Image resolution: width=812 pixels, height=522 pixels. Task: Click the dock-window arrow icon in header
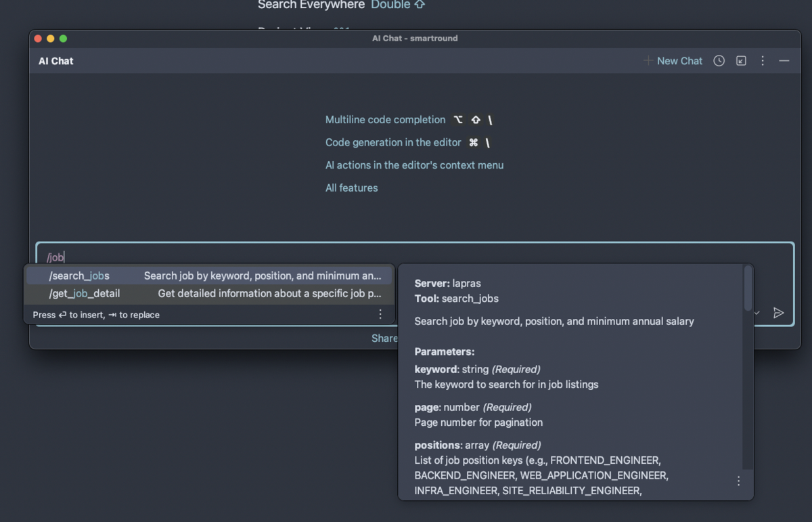[741, 61]
